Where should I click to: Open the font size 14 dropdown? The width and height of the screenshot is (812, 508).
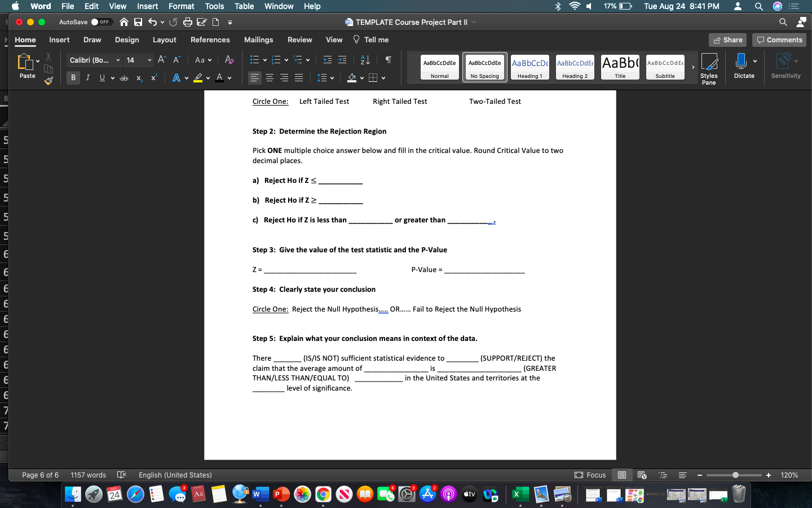[x=149, y=60]
